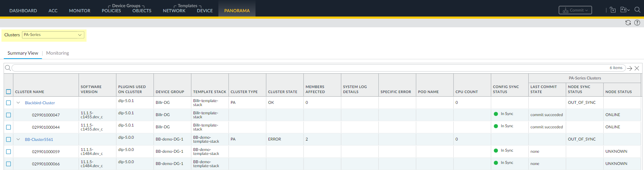Click the BB-Cluster5561 link
Screen dimensions: 644x170
[39, 139]
